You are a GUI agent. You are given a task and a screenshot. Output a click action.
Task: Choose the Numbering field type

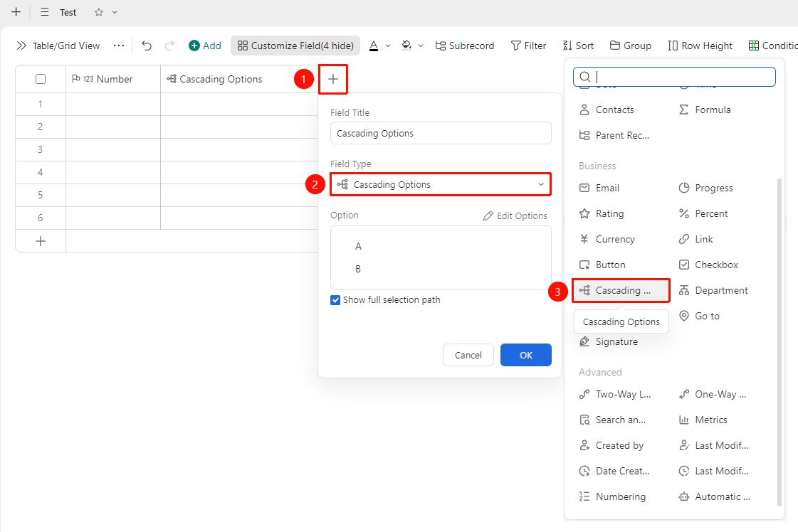coord(613,497)
